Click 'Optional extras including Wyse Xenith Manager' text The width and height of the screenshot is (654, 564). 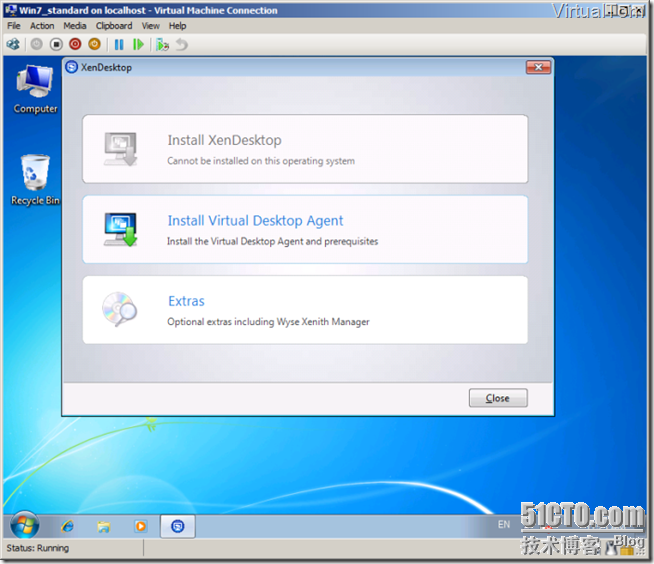268,322
